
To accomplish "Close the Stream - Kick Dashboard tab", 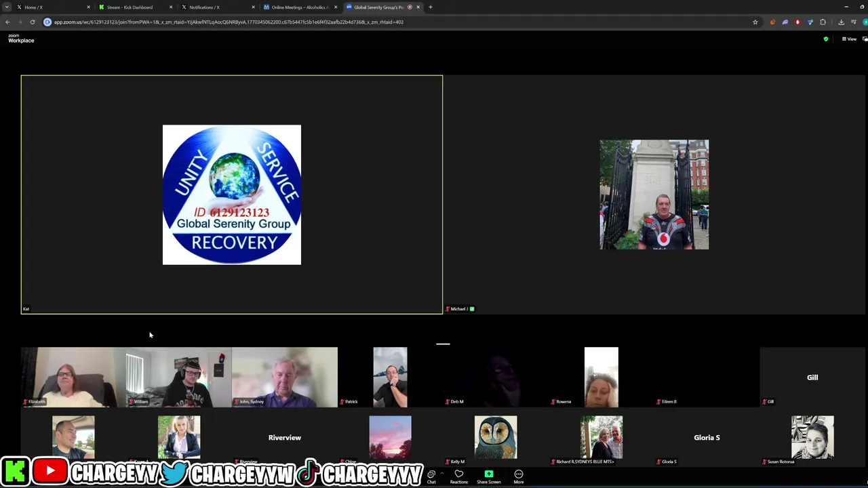I will (x=171, y=7).
